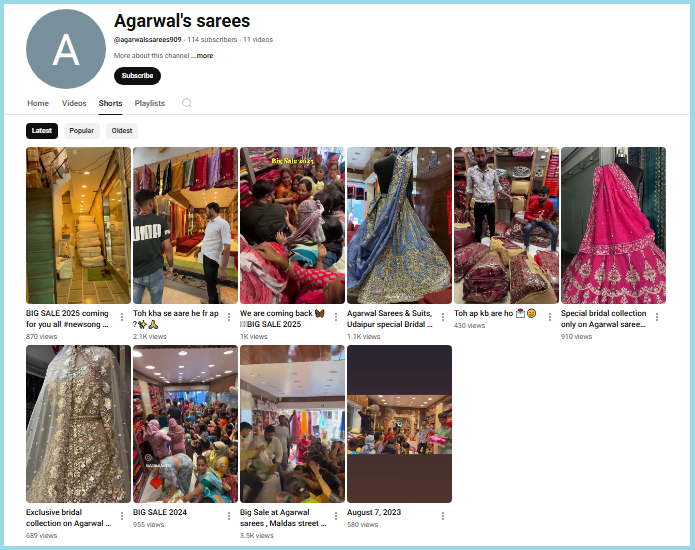The height and width of the screenshot is (550, 695).
Task: Open three-dot menu for 'Toh ap kb are ho' short
Action: click(550, 317)
